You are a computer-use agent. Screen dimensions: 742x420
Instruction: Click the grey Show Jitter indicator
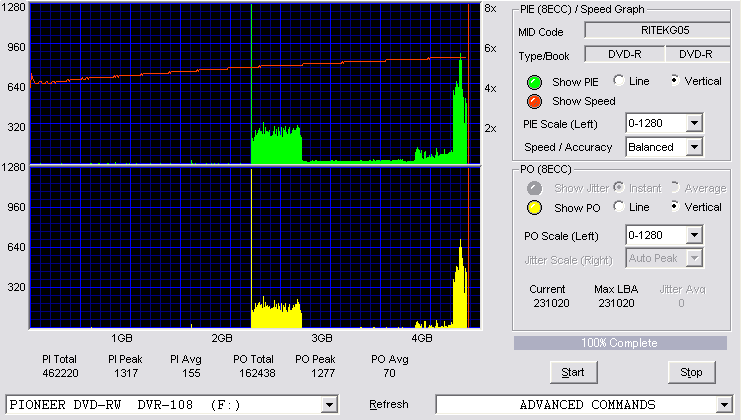pyautogui.click(x=534, y=188)
